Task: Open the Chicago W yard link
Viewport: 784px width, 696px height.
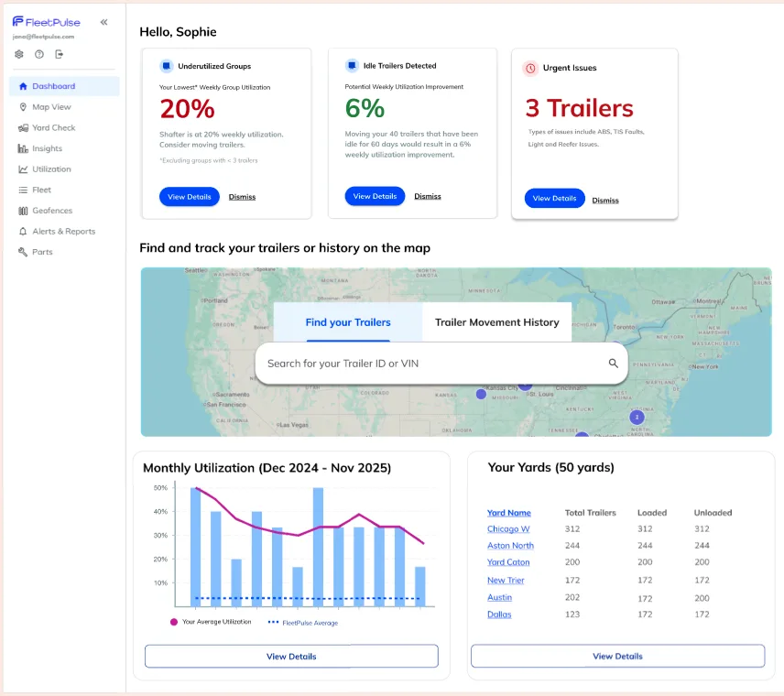Action: [508, 529]
